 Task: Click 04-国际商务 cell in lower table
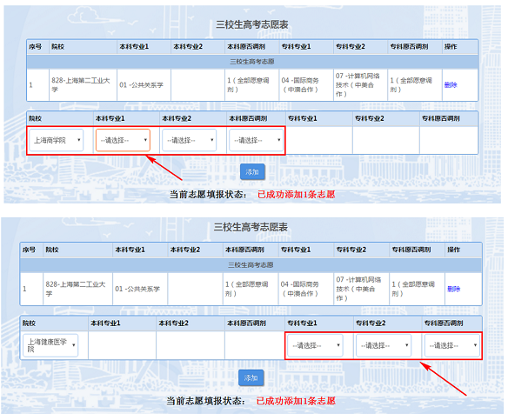306,289
